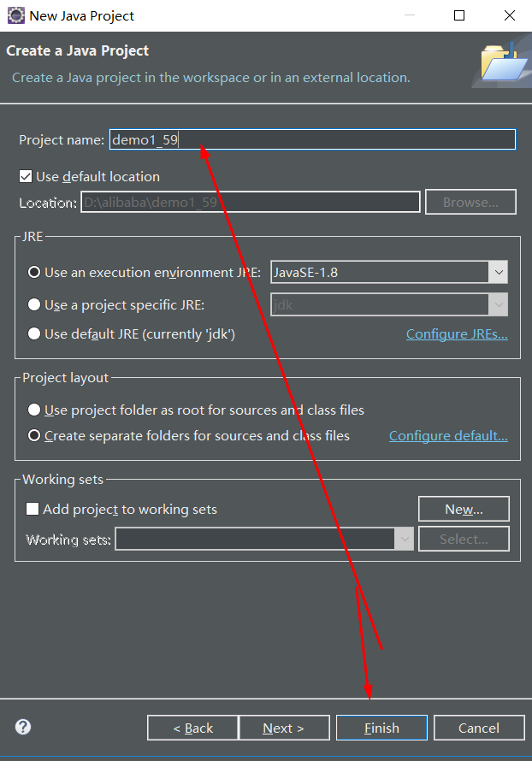Choose Use project folder as root option
The height and width of the screenshot is (761, 532).
pos(34,410)
